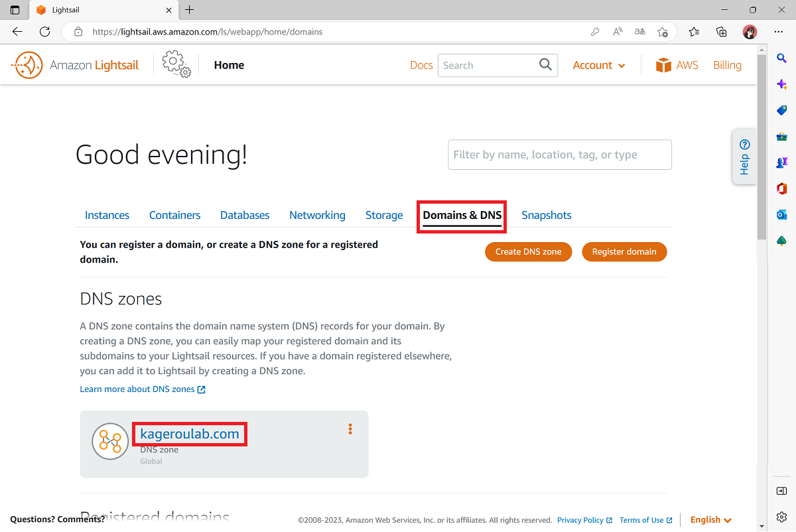Image resolution: width=796 pixels, height=532 pixels.
Task: Click the kageroulab.com DNS zone icon
Action: [x=110, y=441]
